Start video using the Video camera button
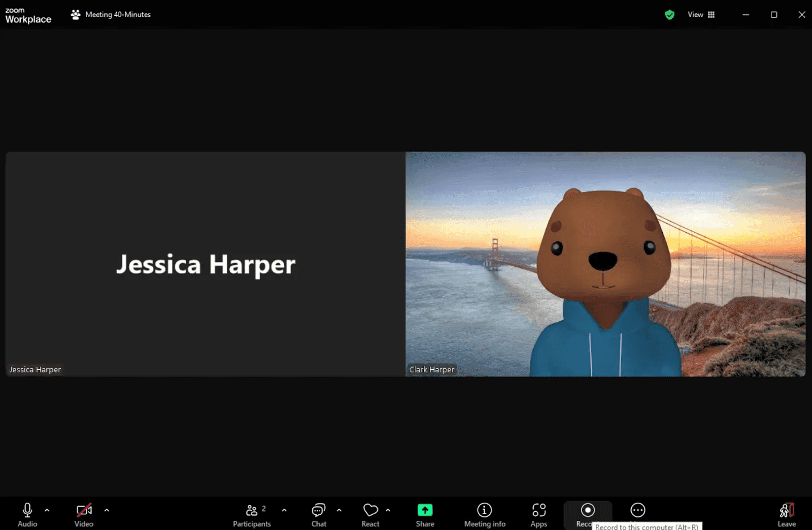Viewport: 812px width, 530px height. pyautogui.click(x=84, y=514)
